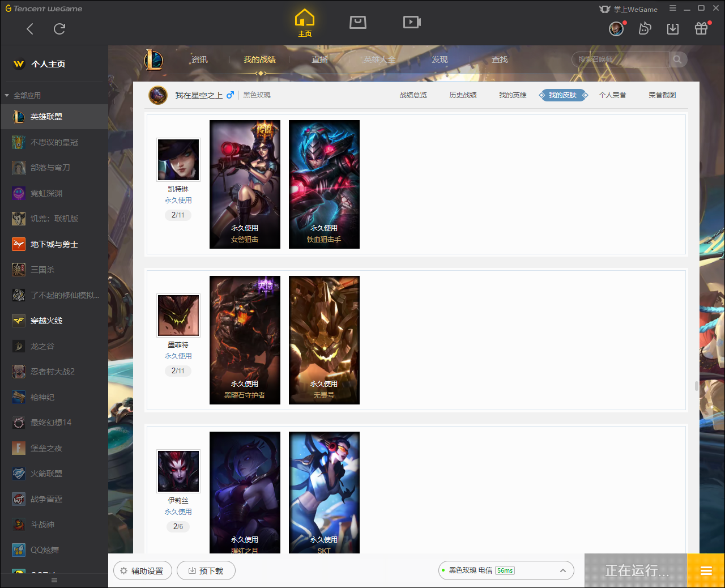Select 英雄联盟 in sidebar

(54, 117)
